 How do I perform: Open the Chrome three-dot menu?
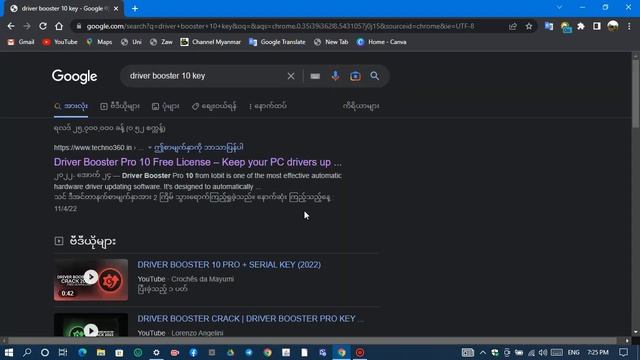tap(629, 26)
